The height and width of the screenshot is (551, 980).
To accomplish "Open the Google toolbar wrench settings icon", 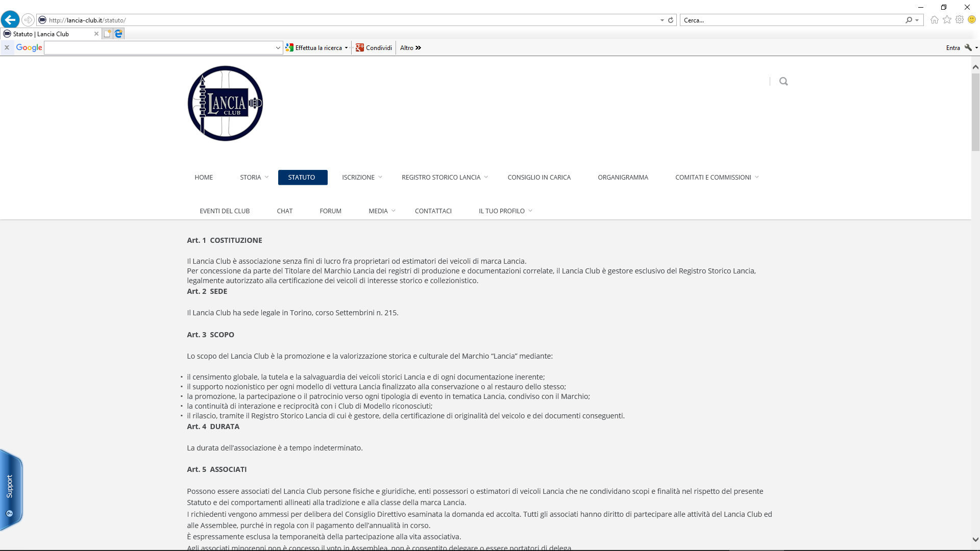I will point(968,47).
